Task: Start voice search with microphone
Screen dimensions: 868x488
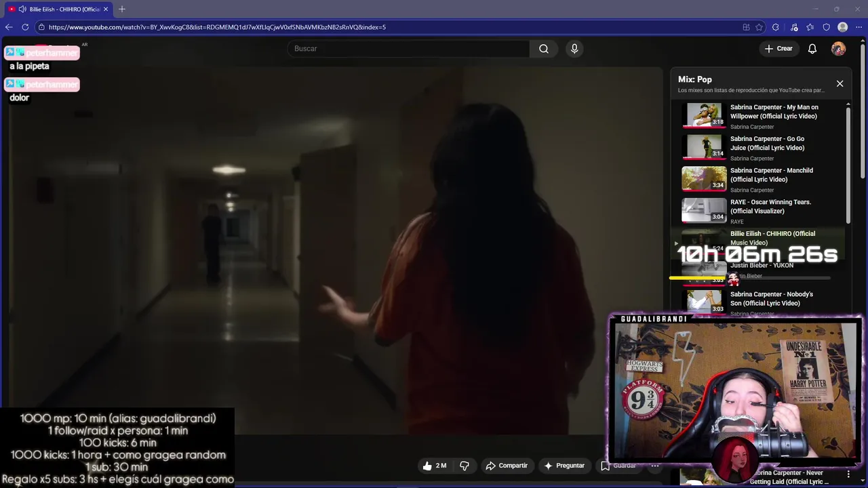Action: 574,49
